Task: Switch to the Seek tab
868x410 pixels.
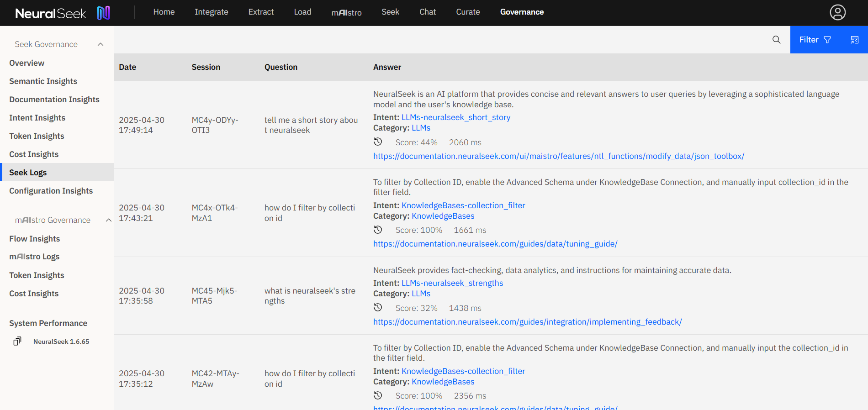Action: pyautogui.click(x=391, y=12)
